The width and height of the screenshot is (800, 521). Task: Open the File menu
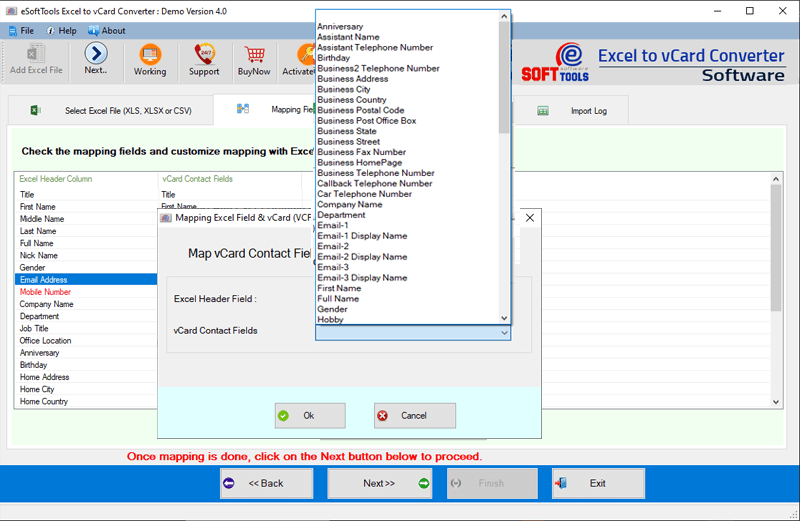click(x=21, y=31)
